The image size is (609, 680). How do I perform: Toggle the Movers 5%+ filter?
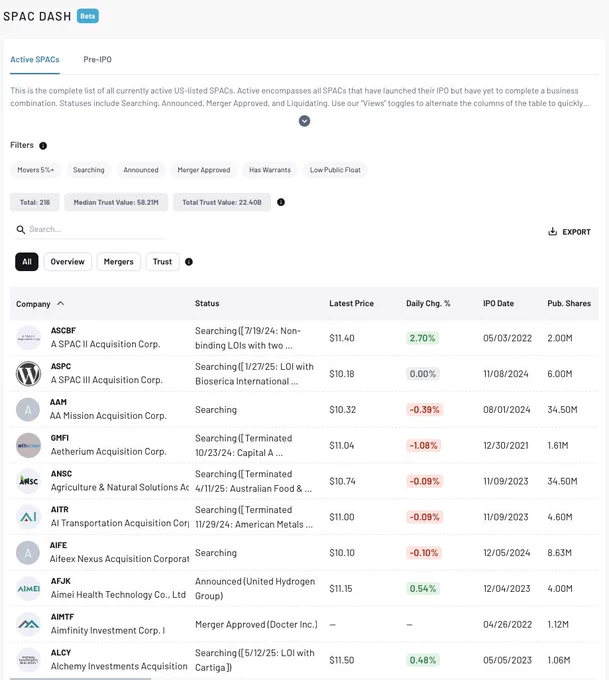click(36, 170)
